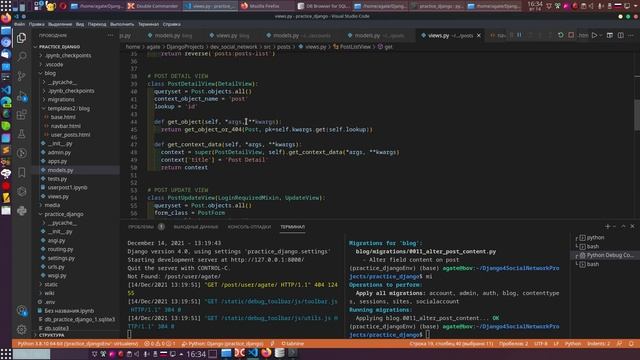The height and width of the screenshot is (360, 640).
Task: Click Double Commander icon in bottom taskbar
Action: [240, 353]
